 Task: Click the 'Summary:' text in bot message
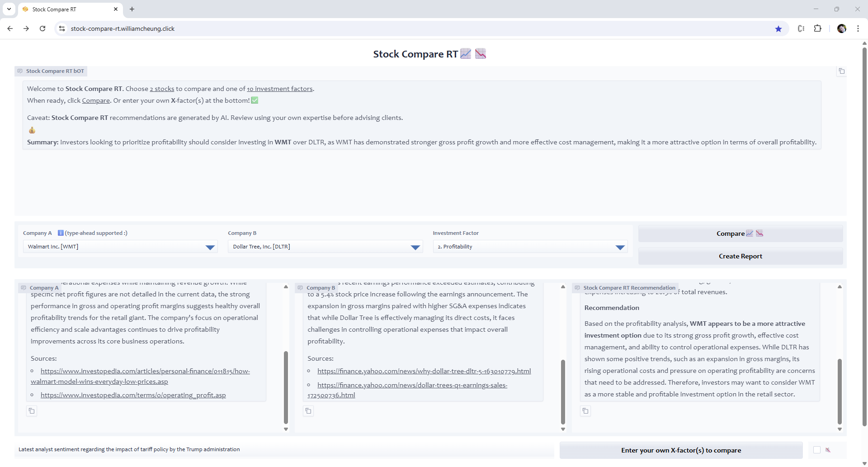tap(43, 142)
